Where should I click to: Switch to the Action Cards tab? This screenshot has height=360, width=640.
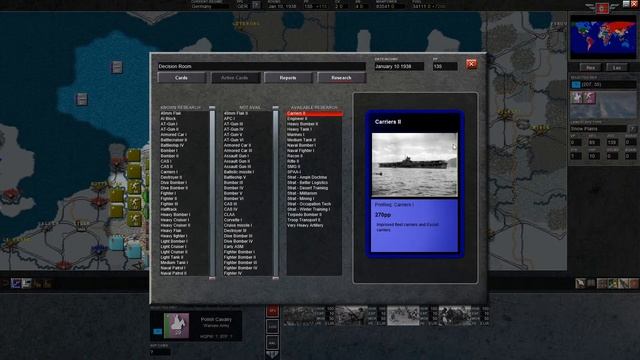pyautogui.click(x=235, y=78)
